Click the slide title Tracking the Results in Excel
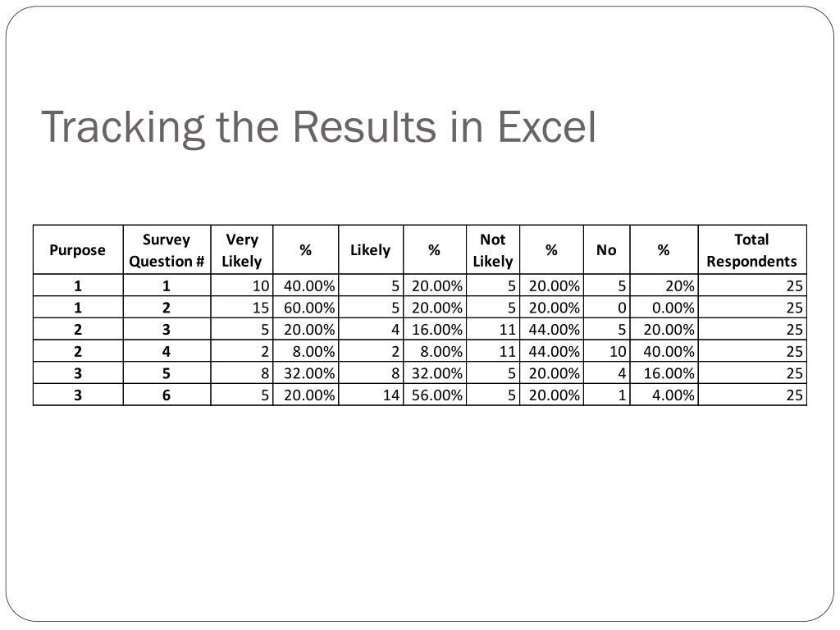 click(319, 127)
